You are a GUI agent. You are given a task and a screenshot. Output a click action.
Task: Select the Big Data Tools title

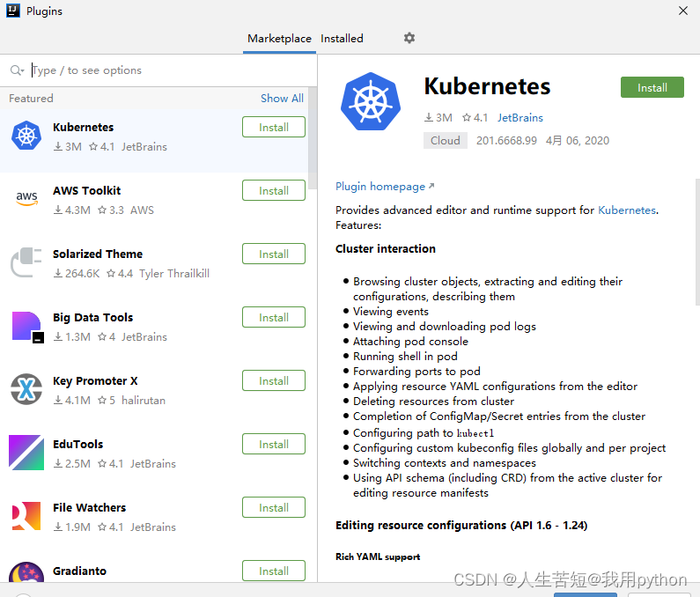pos(92,318)
